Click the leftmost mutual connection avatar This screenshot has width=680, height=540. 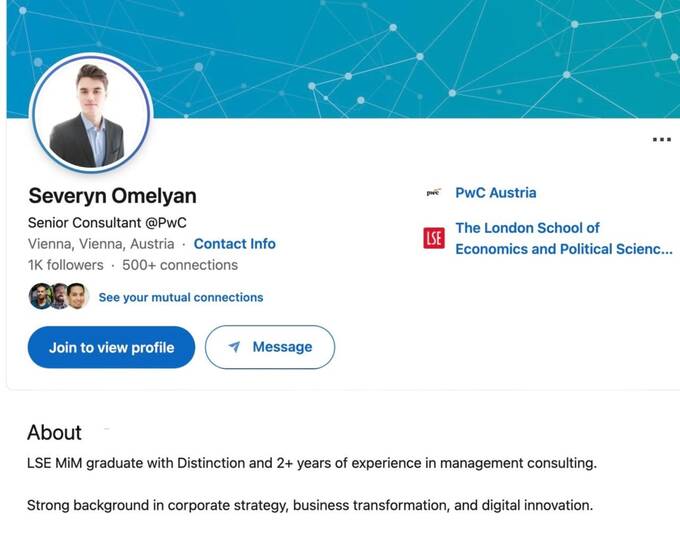pos(40,296)
